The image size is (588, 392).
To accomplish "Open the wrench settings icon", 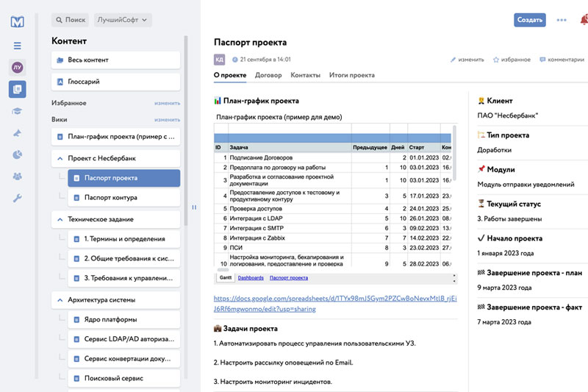I will (x=17, y=198).
